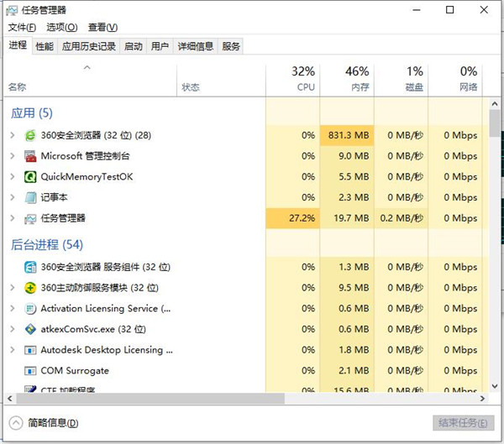Click the 记事本 notepad icon
504x444 pixels.
[x=30, y=197]
